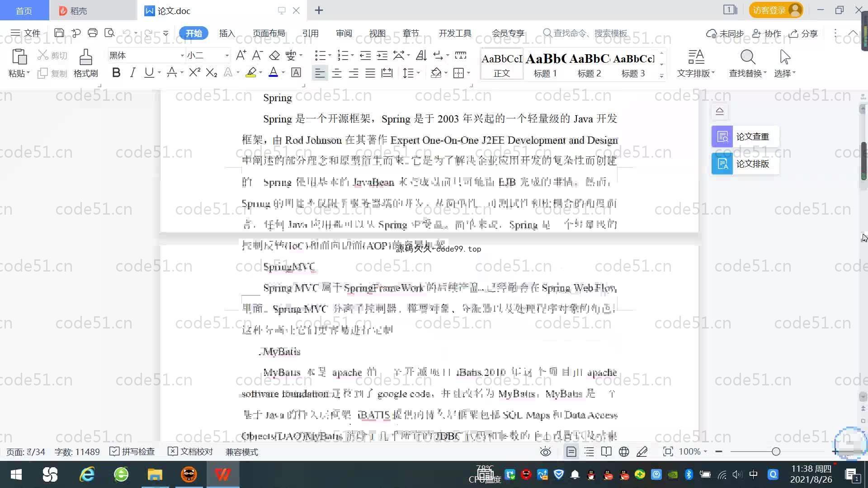This screenshot has width=868, height=488.
Task: Click the distributed alignment icon
Action: pos(387,73)
